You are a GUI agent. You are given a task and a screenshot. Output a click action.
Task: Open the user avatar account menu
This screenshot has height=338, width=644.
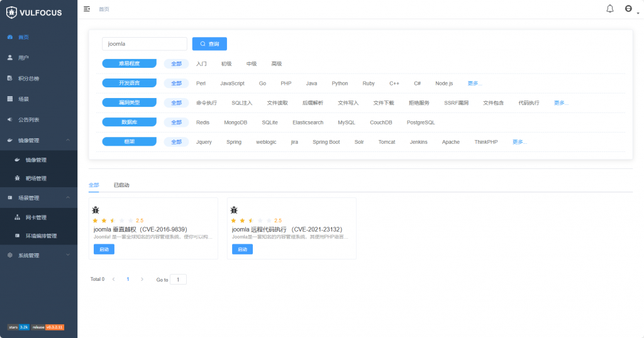pyautogui.click(x=628, y=9)
